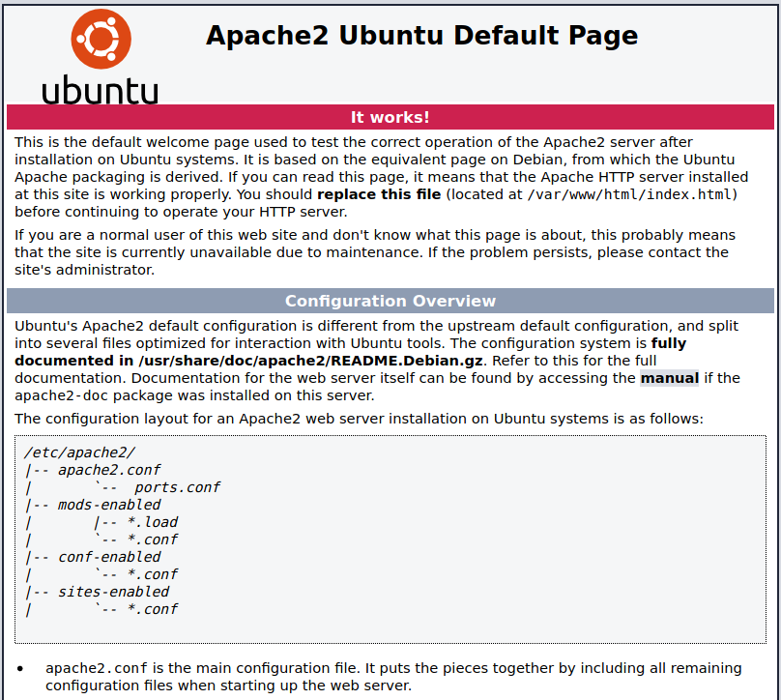Click the /usr/share/doc/apache2/README.Debian.gz path text
781x700 pixels.
[310, 361]
